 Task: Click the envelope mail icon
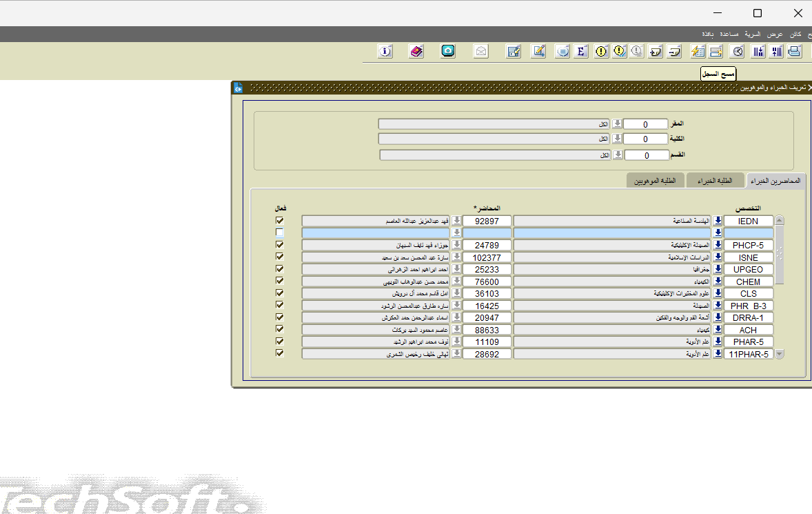pyautogui.click(x=480, y=51)
